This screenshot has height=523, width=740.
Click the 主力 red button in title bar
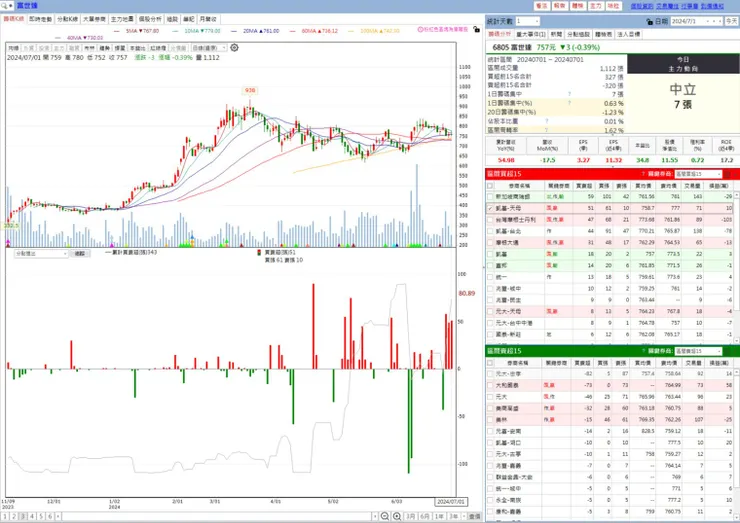tap(596, 6)
